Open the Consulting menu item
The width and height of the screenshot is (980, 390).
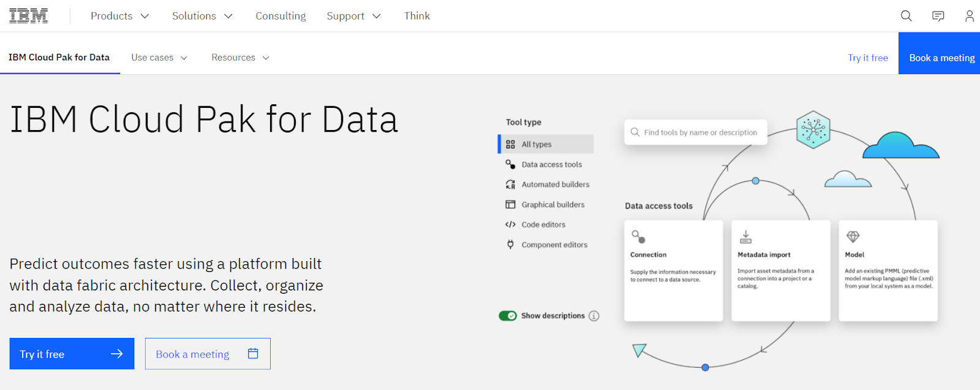coord(281,16)
